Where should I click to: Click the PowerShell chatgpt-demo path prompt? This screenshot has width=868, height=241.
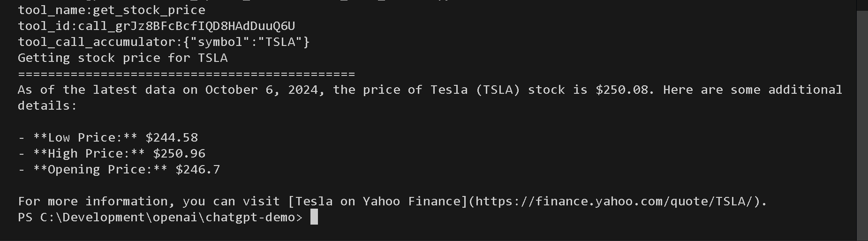coord(160,218)
